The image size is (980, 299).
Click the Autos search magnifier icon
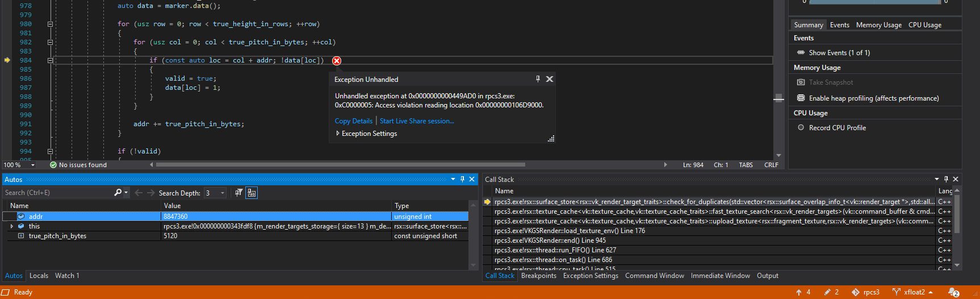pyautogui.click(x=118, y=193)
